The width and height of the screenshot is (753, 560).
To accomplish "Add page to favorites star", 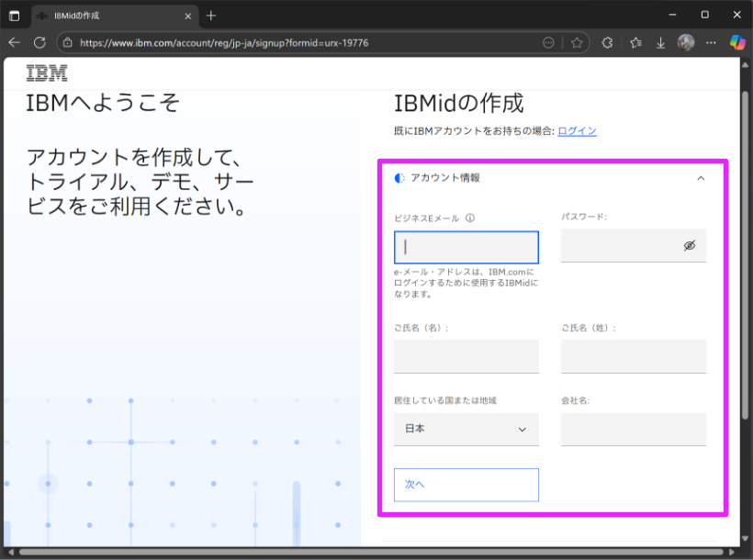I will (x=577, y=43).
